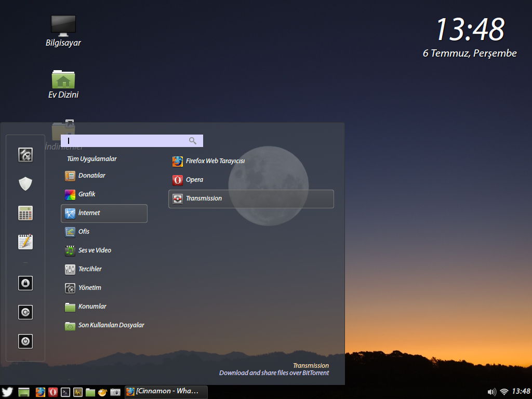Shut down using the power icon

click(25, 341)
